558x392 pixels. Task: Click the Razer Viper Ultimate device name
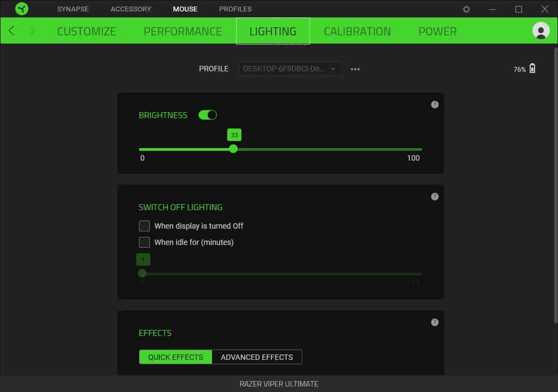(x=279, y=383)
